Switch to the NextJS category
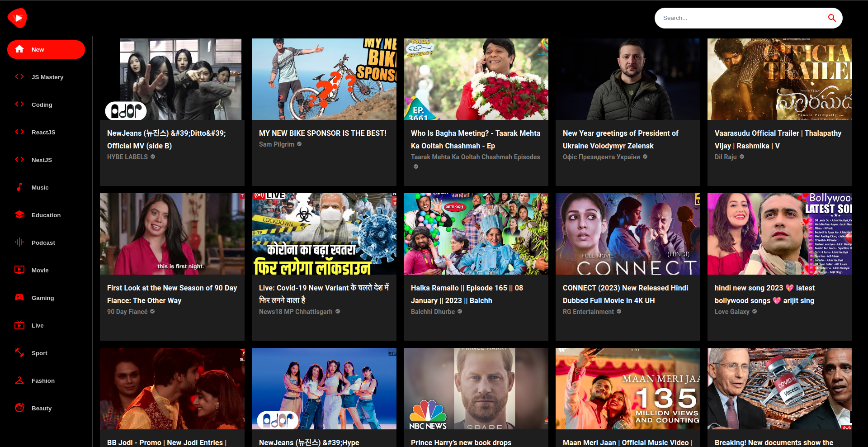The height and width of the screenshot is (447, 868). pyautogui.click(x=46, y=160)
